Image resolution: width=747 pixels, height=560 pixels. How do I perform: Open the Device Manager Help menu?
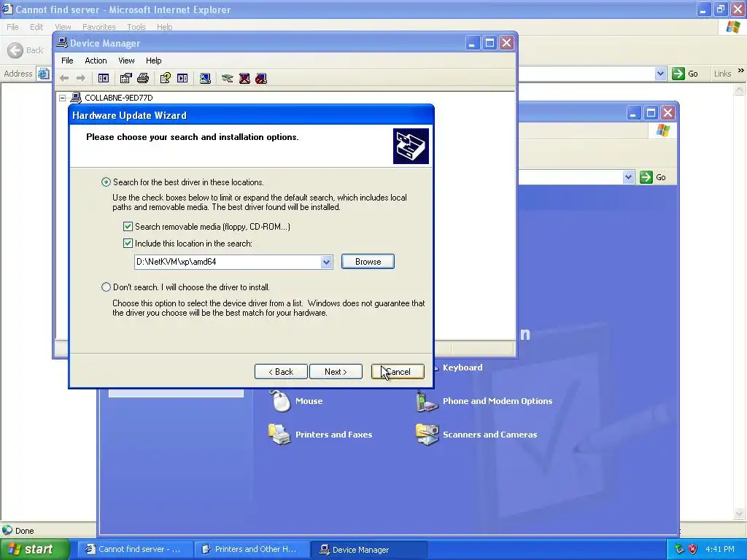coord(153,61)
